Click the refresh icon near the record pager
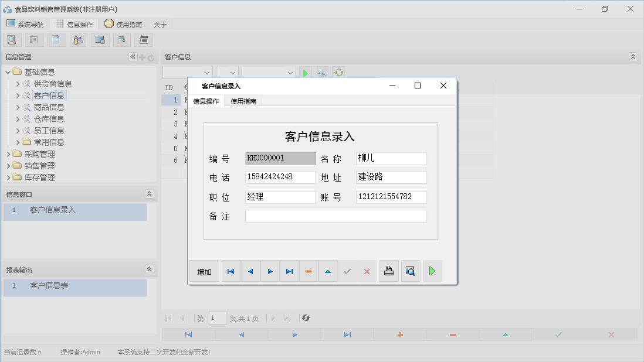The width and height of the screenshot is (644, 362). 305,317
